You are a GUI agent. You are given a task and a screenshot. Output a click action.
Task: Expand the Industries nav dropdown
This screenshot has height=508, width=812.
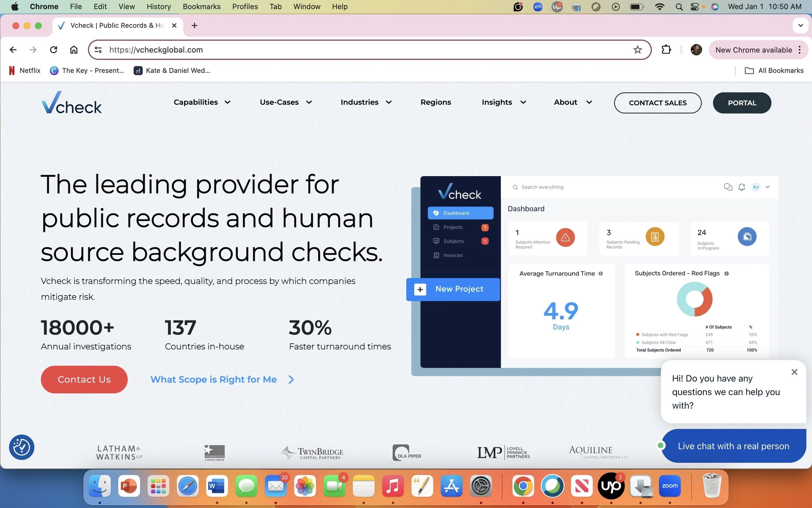coord(366,102)
